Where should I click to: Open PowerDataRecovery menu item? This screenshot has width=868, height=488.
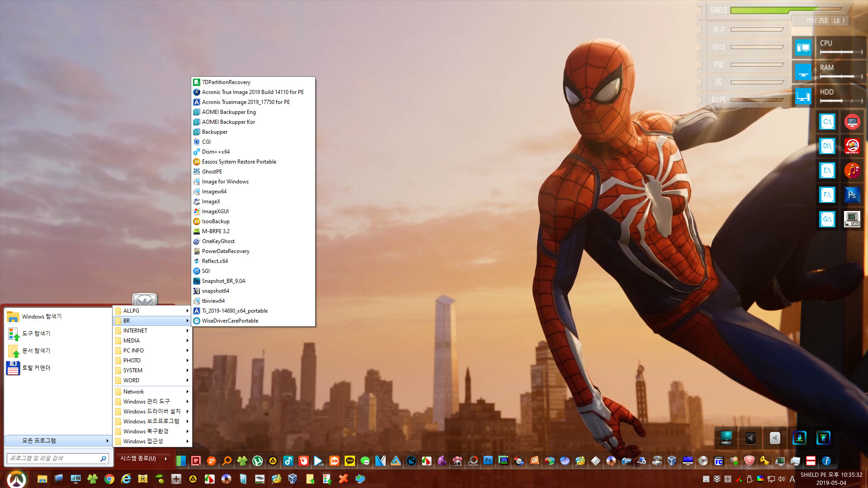[x=253, y=251]
